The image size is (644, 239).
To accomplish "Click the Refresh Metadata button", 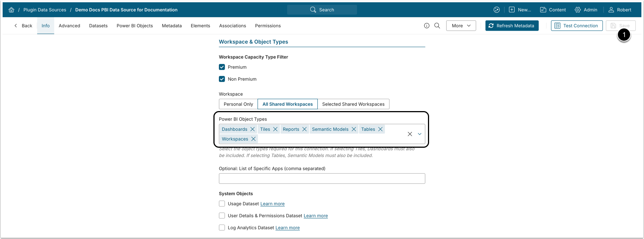I will [x=512, y=26].
